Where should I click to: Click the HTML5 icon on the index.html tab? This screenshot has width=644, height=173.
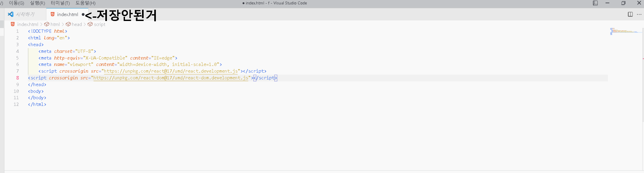52,14
